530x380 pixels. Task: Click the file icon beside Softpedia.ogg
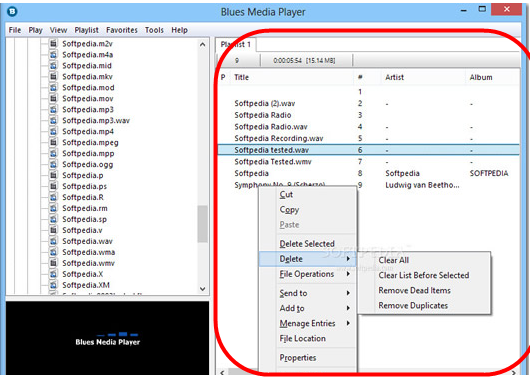(53, 164)
